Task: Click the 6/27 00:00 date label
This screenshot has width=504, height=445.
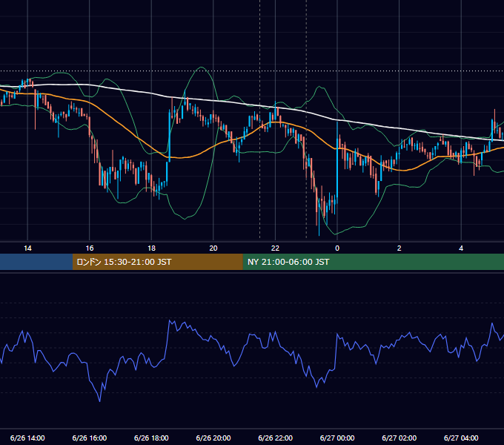Action: 337,438
